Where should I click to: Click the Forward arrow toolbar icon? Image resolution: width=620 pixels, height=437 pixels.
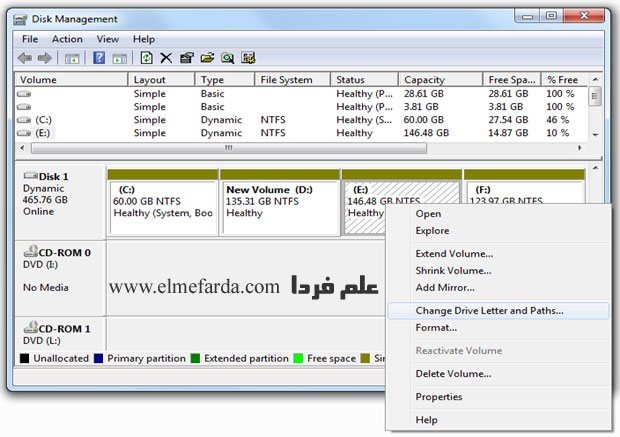tap(44, 58)
